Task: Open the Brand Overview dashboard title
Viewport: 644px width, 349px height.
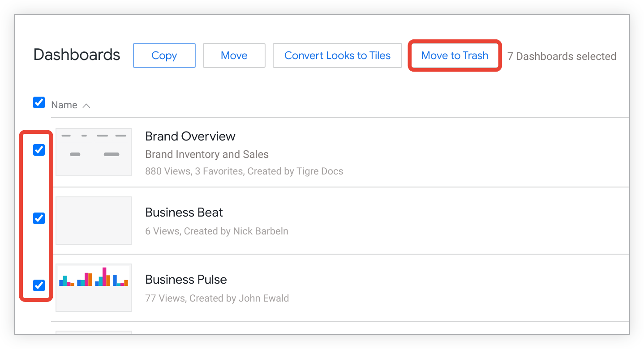Action: 190,136
